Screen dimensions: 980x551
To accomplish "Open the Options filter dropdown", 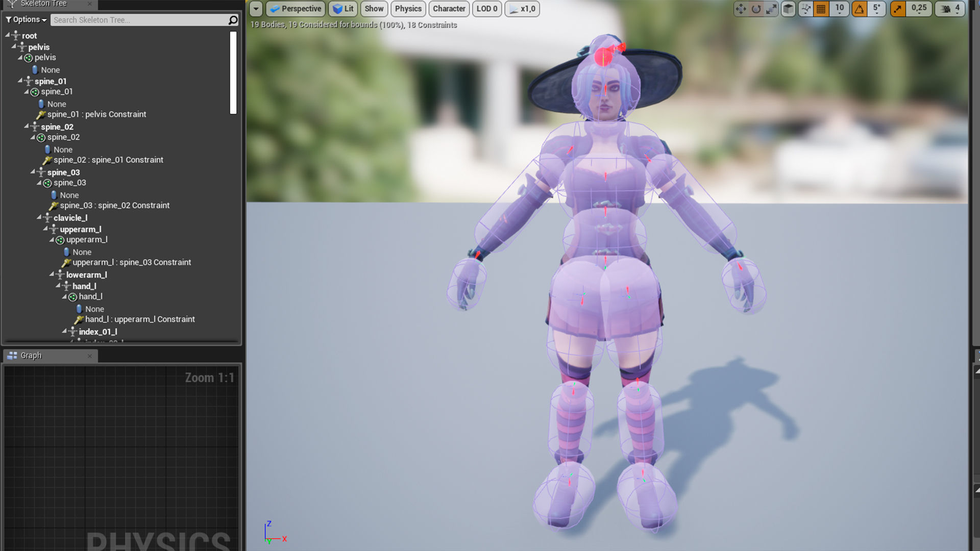I will (27, 20).
